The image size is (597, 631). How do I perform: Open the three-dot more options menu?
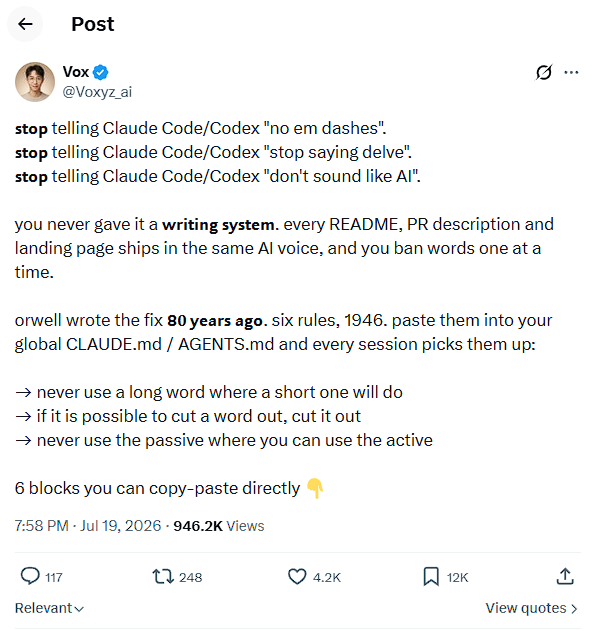571,72
